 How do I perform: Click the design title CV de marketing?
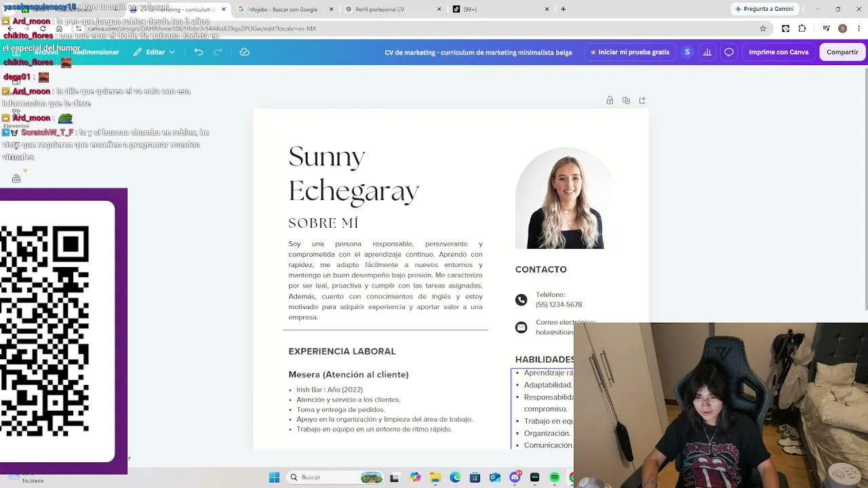click(478, 52)
